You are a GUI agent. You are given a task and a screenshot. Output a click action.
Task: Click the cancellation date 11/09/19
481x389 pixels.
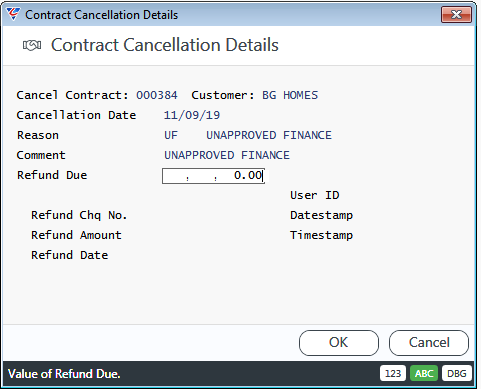pos(192,115)
